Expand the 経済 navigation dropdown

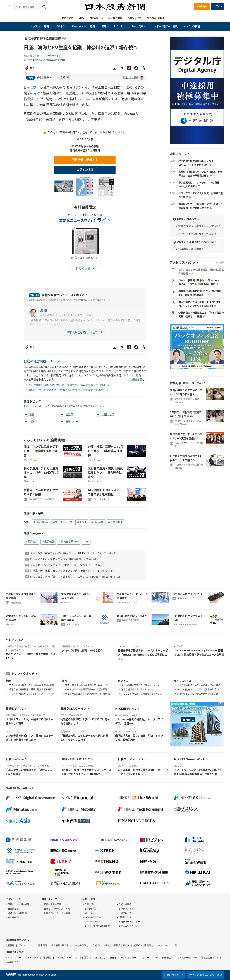click(94, 27)
